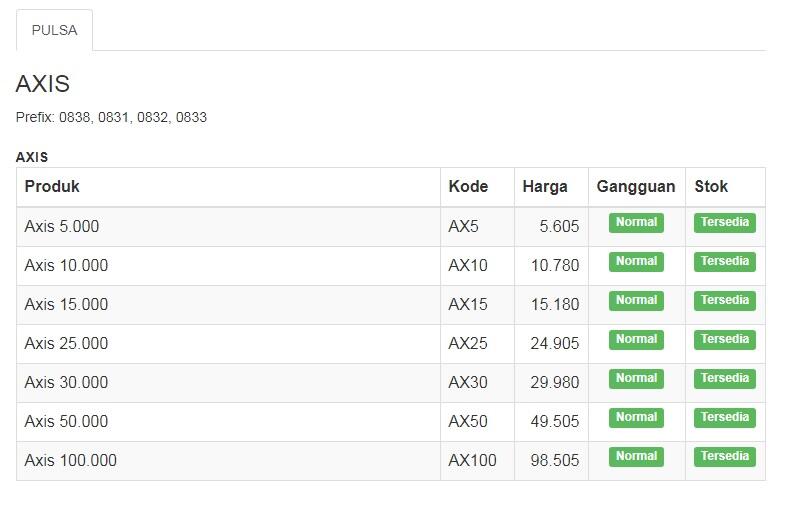Select the Axis 15.000 product cell
Image resolution: width=791 pixels, height=508 pixels.
point(229,305)
